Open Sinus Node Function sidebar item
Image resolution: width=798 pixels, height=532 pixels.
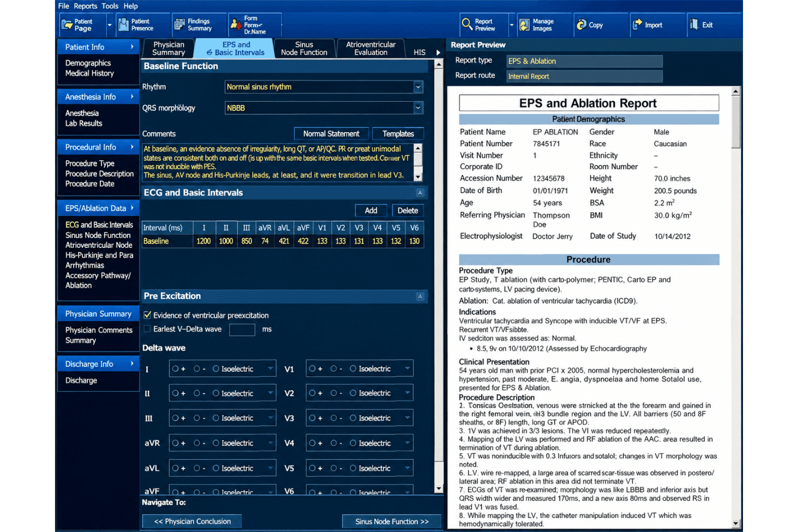click(98, 235)
